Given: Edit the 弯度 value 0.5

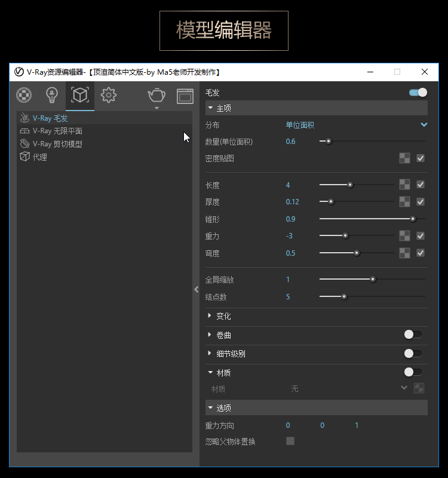Looking at the screenshot, I should point(290,253).
